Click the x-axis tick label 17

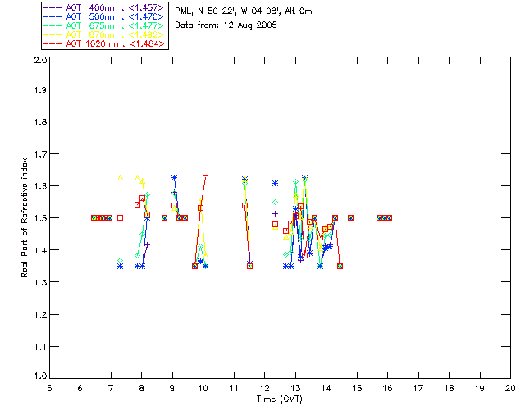(x=418, y=388)
